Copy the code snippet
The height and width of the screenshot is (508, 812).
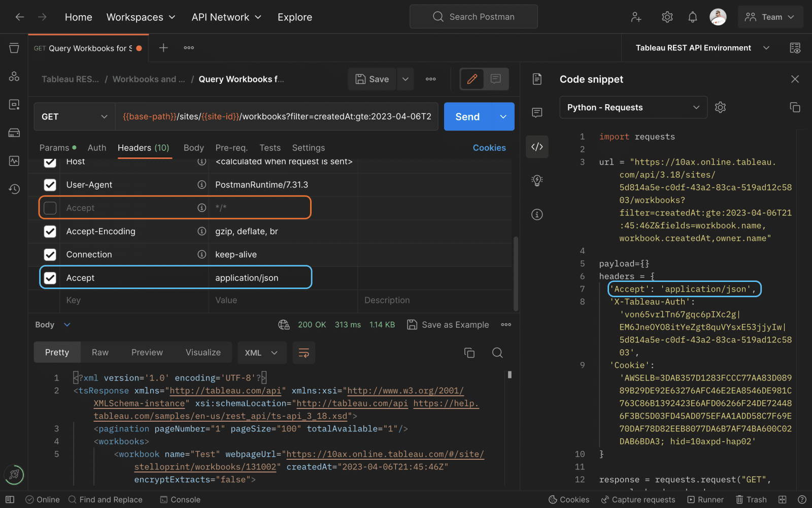pyautogui.click(x=795, y=107)
